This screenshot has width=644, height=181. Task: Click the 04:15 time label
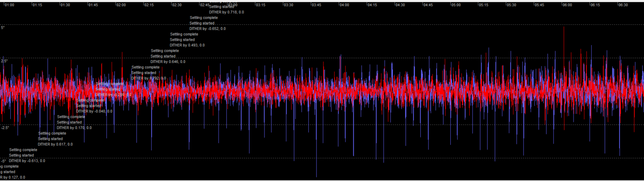(x=372, y=5)
